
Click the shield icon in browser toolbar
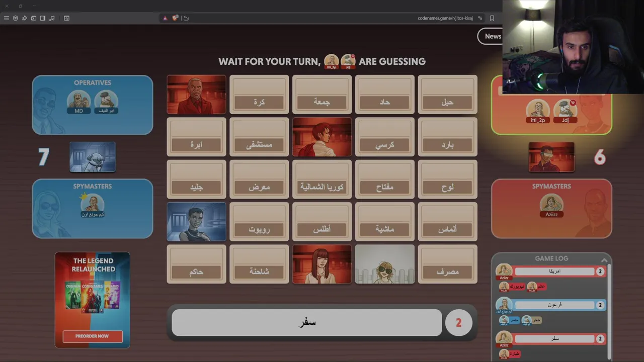[x=16, y=18]
